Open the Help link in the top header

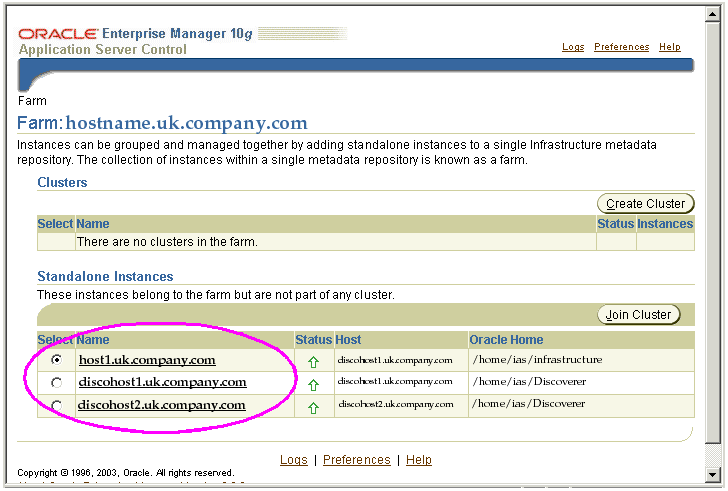point(670,47)
